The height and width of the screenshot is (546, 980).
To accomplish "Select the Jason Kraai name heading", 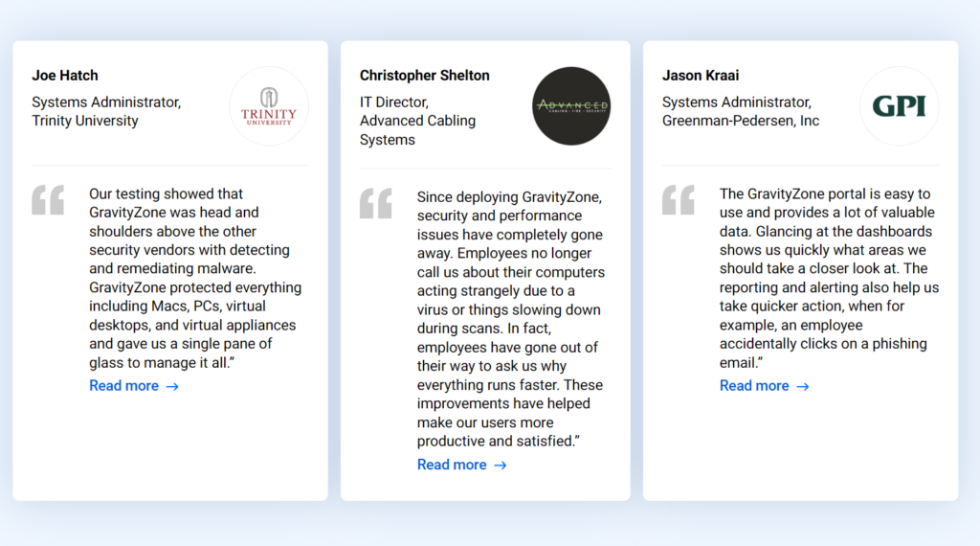I will pos(700,75).
